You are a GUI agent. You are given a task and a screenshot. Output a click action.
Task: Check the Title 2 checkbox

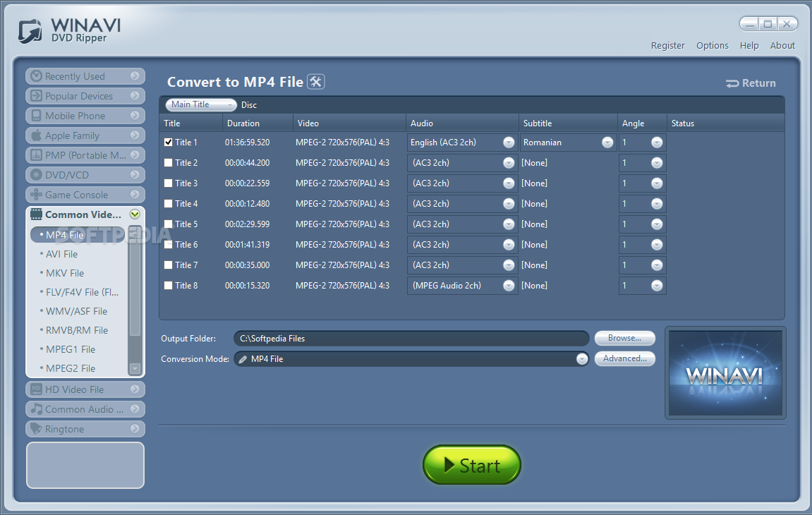tap(169, 163)
